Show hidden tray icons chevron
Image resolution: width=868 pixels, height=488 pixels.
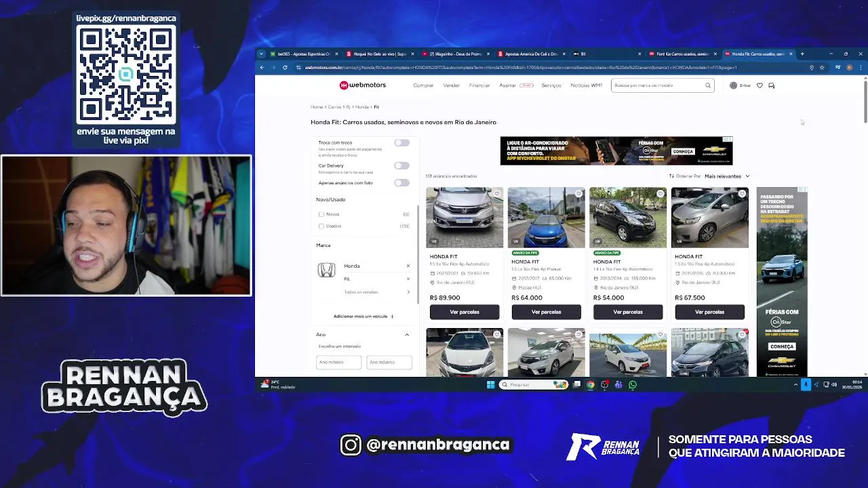coord(795,384)
